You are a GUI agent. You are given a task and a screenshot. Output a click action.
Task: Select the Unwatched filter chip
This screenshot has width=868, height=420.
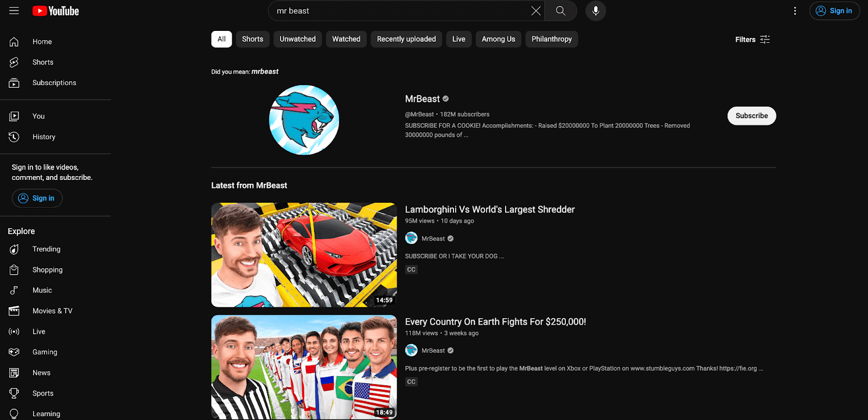click(297, 39)
